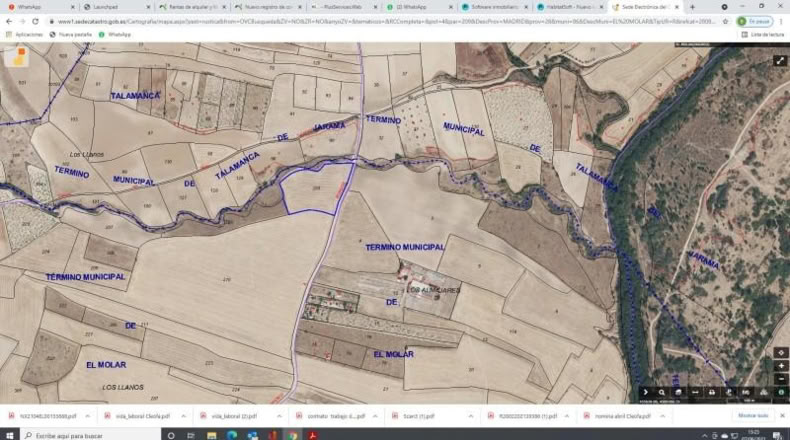
Task: Zoom out on the cadastral map
Action: pyautogui.click(x=781, y=379)
